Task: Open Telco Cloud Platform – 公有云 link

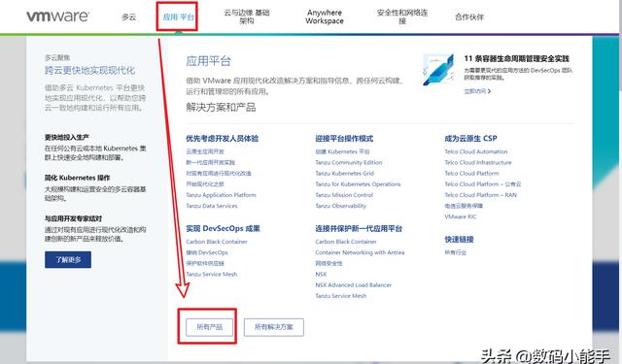Action: pos(483,184)
